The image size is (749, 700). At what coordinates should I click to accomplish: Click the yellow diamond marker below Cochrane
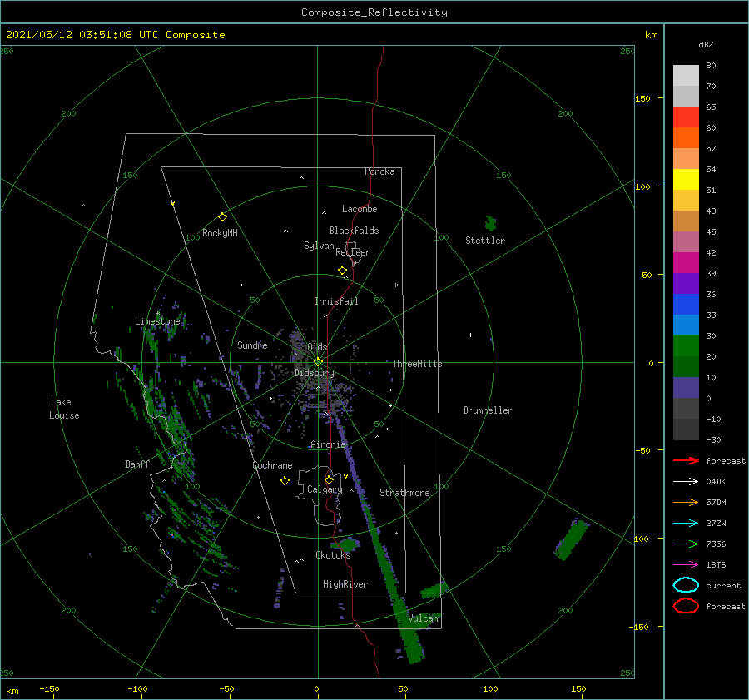[x=285, y=481]
